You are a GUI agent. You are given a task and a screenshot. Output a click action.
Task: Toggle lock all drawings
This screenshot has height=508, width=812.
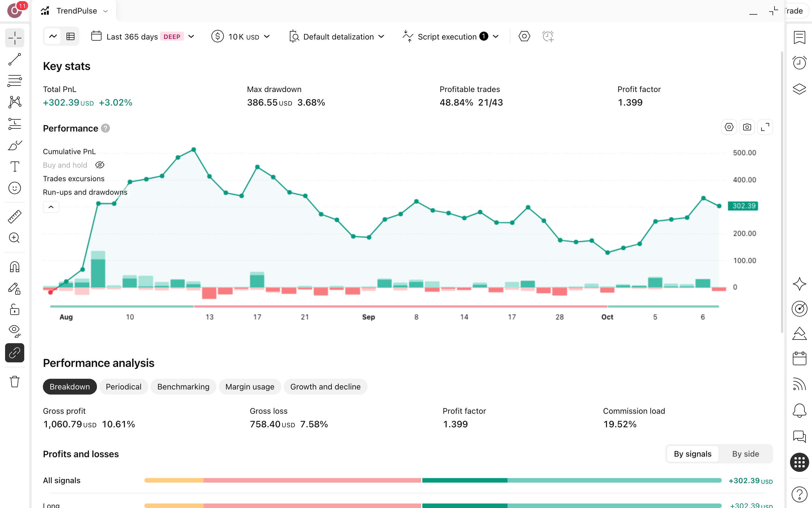(x=15, y=310)
